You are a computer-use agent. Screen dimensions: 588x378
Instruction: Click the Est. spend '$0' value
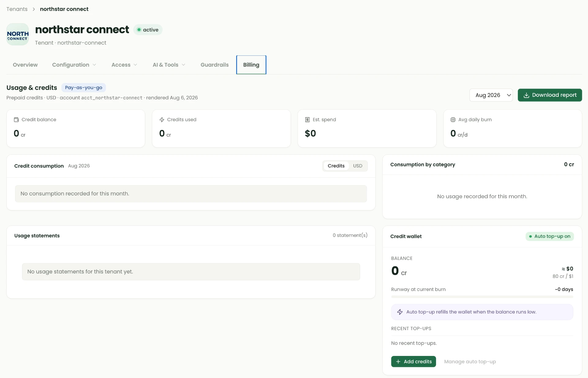click(x=310, y=134)
